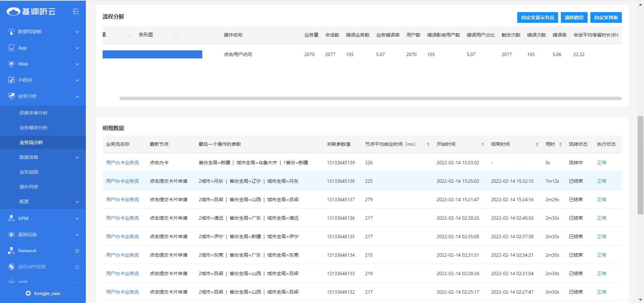Click the 点击办卡 latest node cell
This screenshot has height=303, width=644.
click(159, 163)
